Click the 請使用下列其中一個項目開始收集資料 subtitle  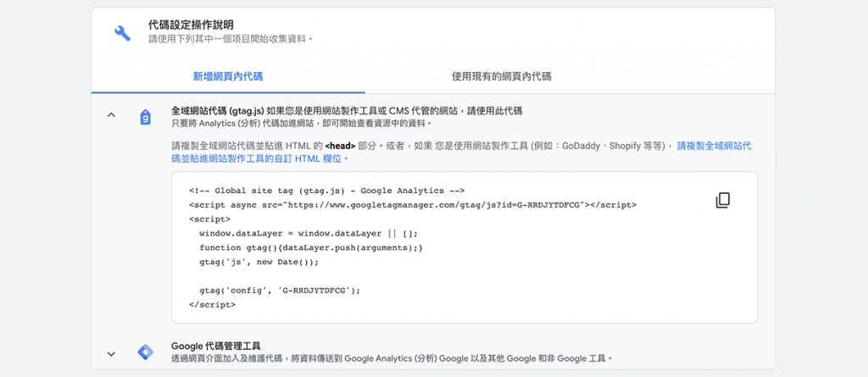[231, 39]
